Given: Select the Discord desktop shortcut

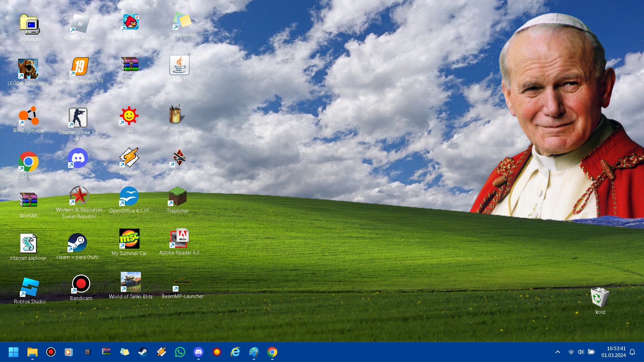Looking at the screenshot, I should point(78,158).
